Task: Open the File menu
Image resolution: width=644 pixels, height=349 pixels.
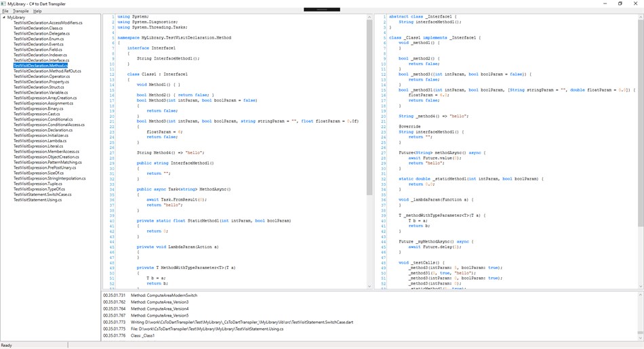Action: click(5, 11)
